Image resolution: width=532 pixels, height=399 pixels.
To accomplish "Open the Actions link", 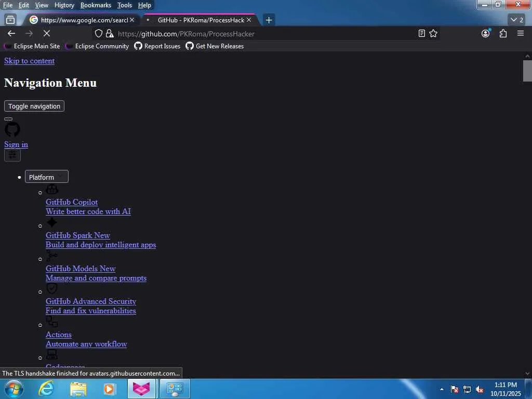I will point(59,335).
